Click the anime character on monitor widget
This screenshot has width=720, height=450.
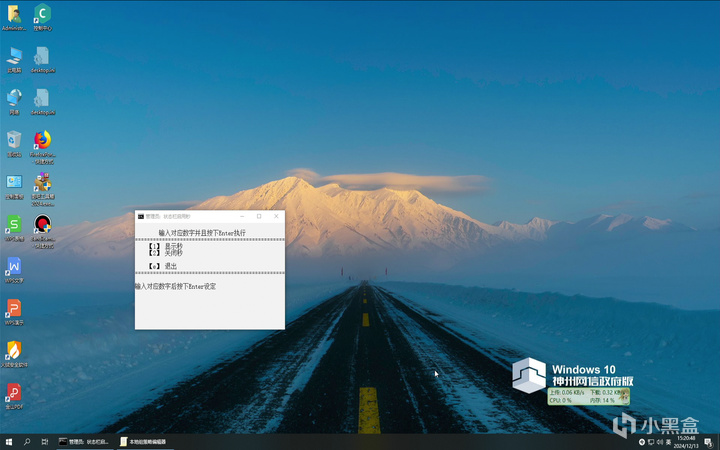[623, 396]
